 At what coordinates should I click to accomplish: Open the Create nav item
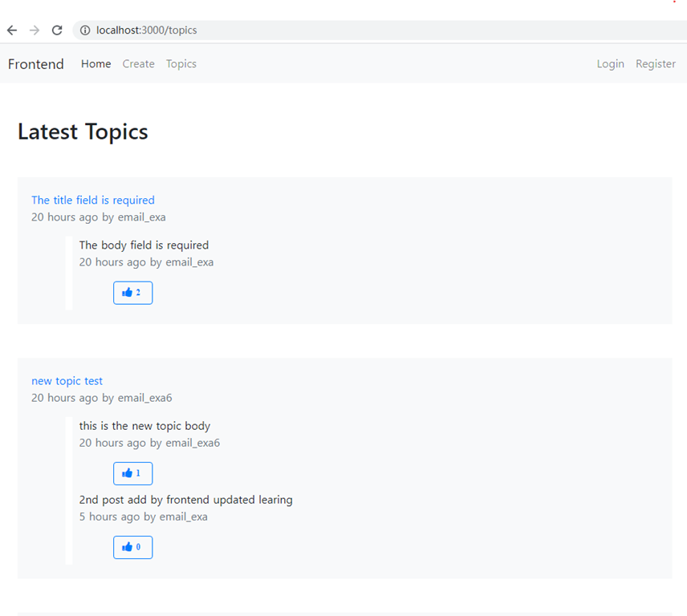pos(139,64)
